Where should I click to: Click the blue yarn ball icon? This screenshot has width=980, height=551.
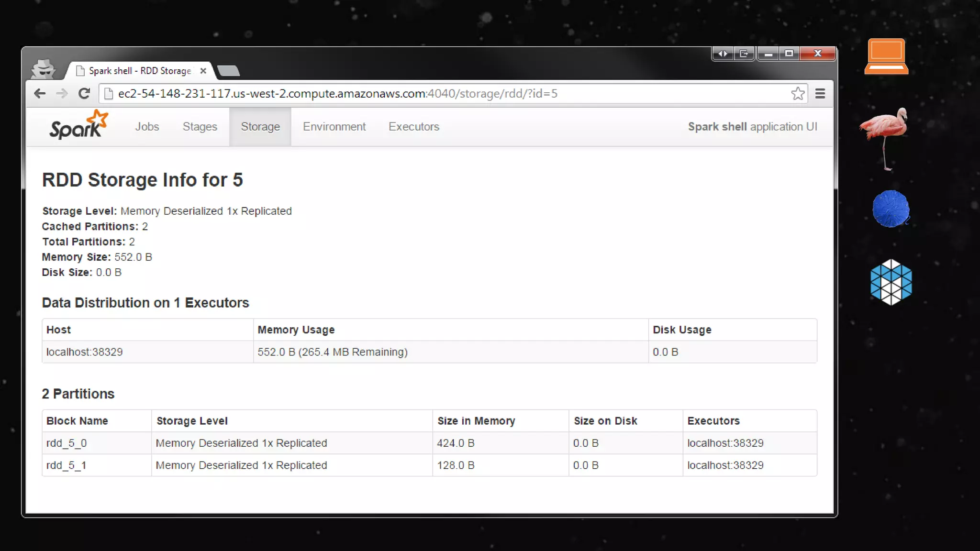(891, 209)
